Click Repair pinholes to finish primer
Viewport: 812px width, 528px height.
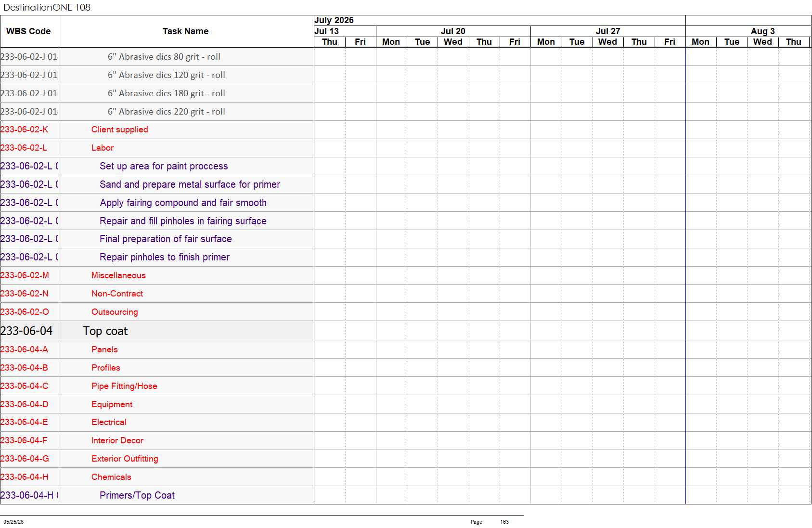point(165,257)
